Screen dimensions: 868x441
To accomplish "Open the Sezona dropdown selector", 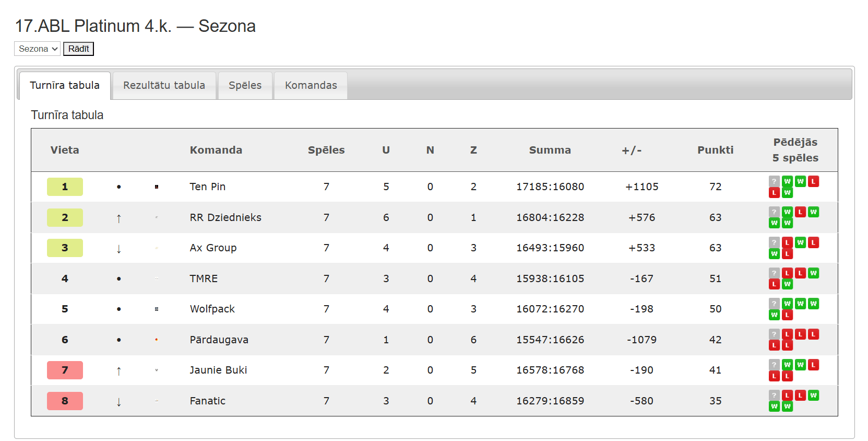I will (37, 49).
